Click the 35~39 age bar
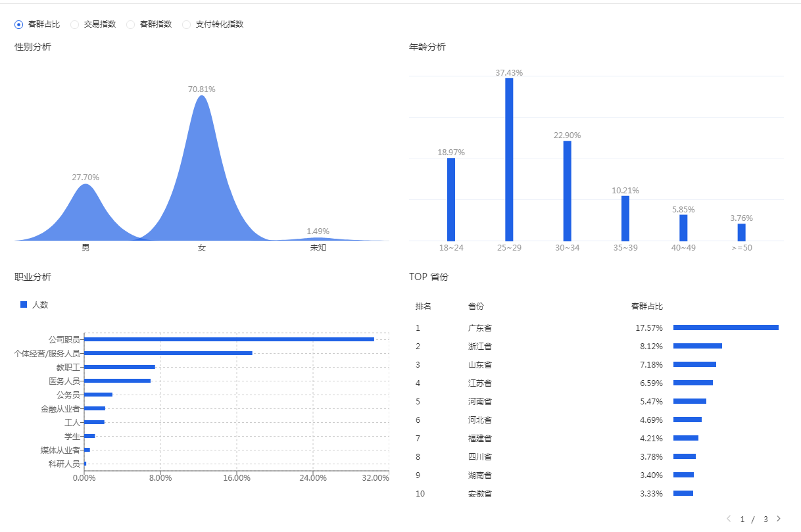Image resolution: width=801 pixels, height=532 pixels. tap(625, 218)
